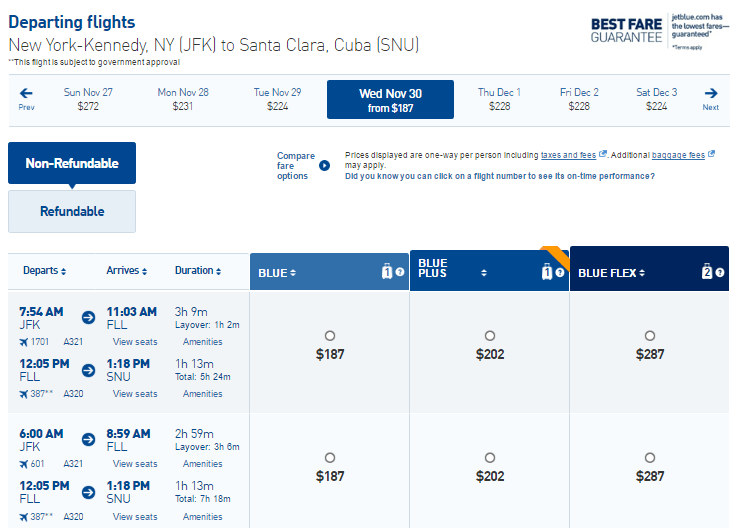The width and height of the screenshot is (737, 528).
Task: Choose the Tue Nov 29 date tab
Action: 277,99
